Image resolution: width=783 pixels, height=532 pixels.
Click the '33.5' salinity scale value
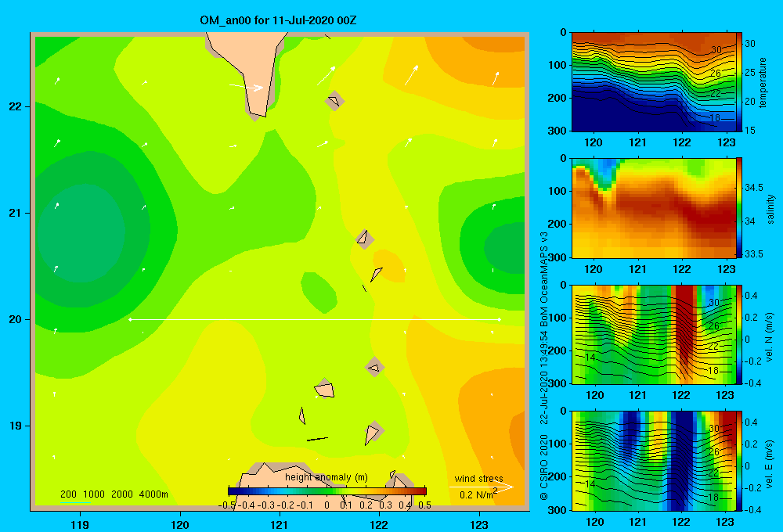(x=753, y=254)
